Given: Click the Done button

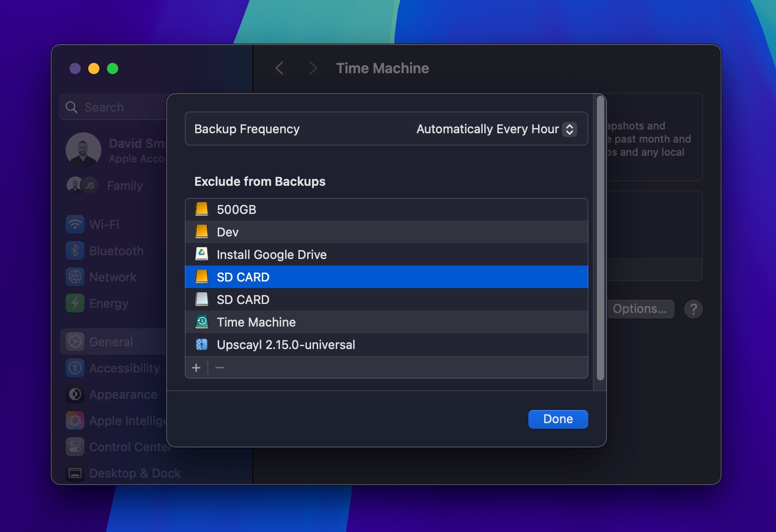Looking at the screenshot, I should click(557, 419).
